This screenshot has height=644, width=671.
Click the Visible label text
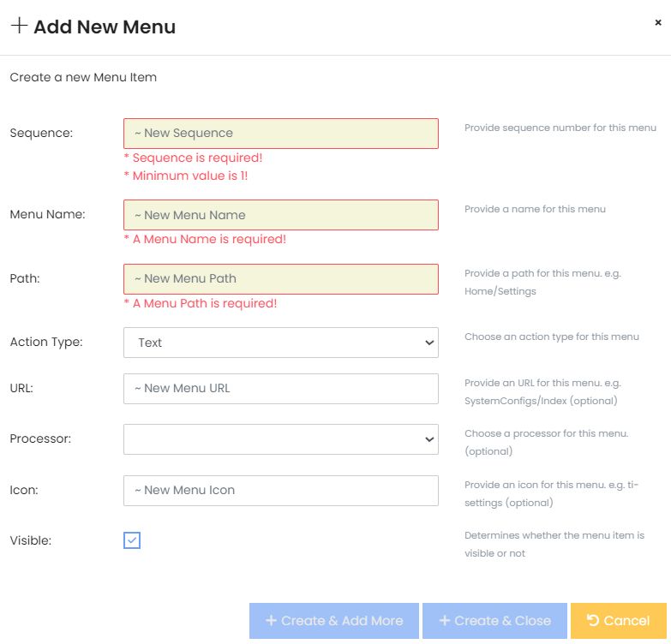point(30,540)
